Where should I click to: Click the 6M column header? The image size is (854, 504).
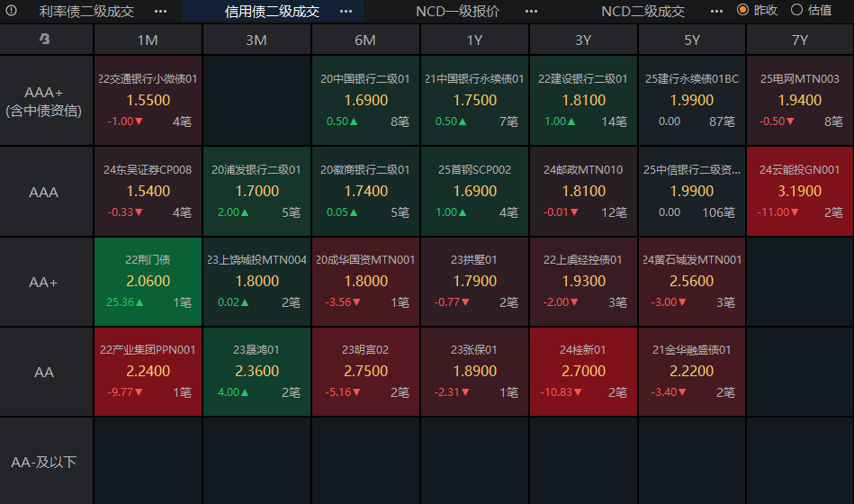(365, 40)
